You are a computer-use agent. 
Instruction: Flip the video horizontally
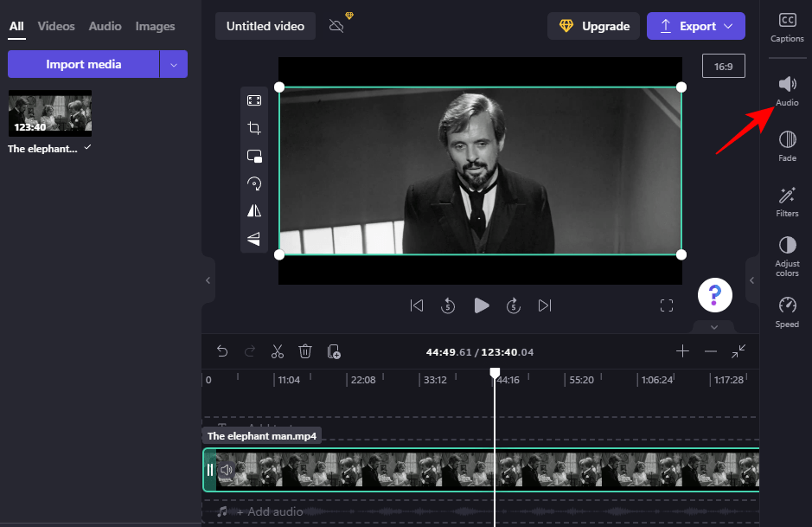click(253, 210)
